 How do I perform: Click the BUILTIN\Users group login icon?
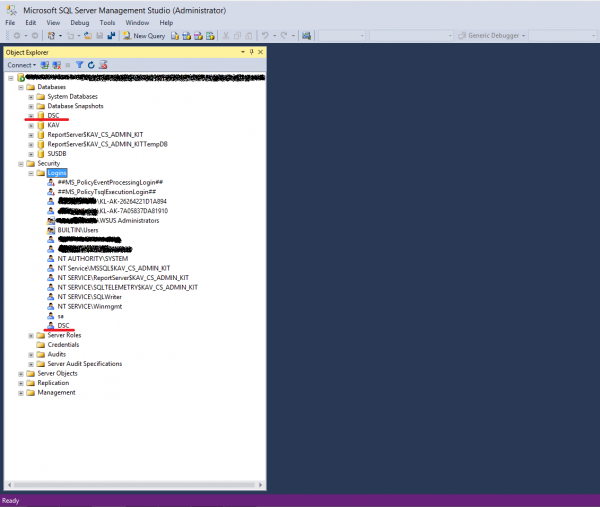pos(51,229)
